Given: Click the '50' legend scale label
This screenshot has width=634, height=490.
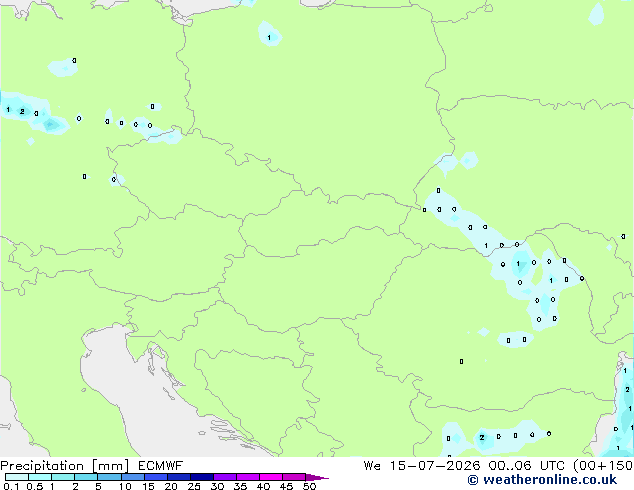Looking at the screenshot, I should click(x=309, y=486).
